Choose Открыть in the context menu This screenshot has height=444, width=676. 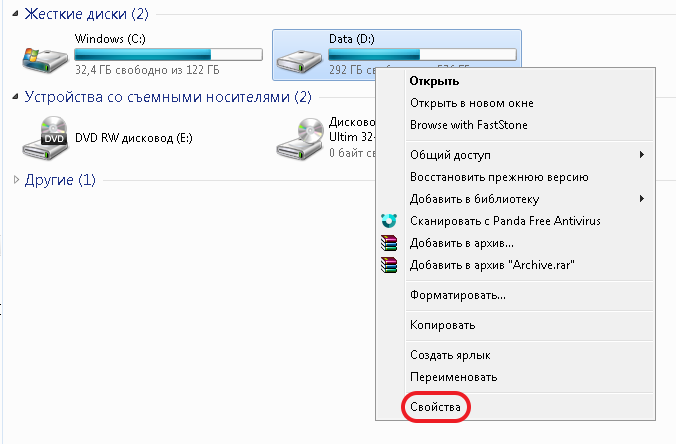(434, 81)
